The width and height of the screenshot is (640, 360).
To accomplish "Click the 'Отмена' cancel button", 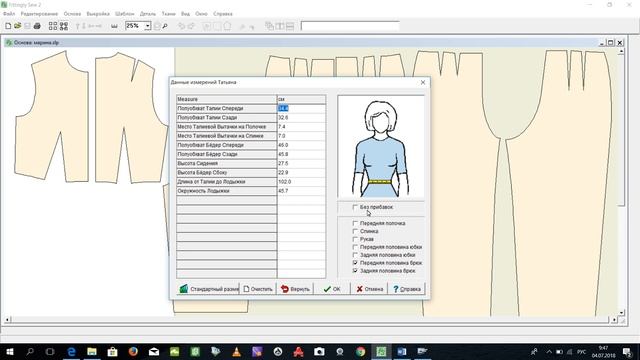I will 369,289.
